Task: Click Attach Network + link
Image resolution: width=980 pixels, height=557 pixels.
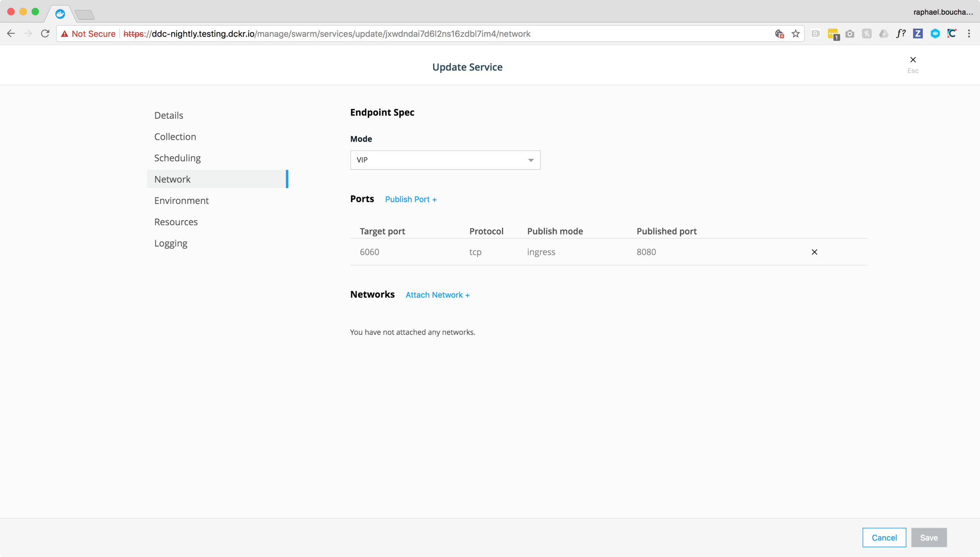Action: pyautogui.click(x=438, y=294)
